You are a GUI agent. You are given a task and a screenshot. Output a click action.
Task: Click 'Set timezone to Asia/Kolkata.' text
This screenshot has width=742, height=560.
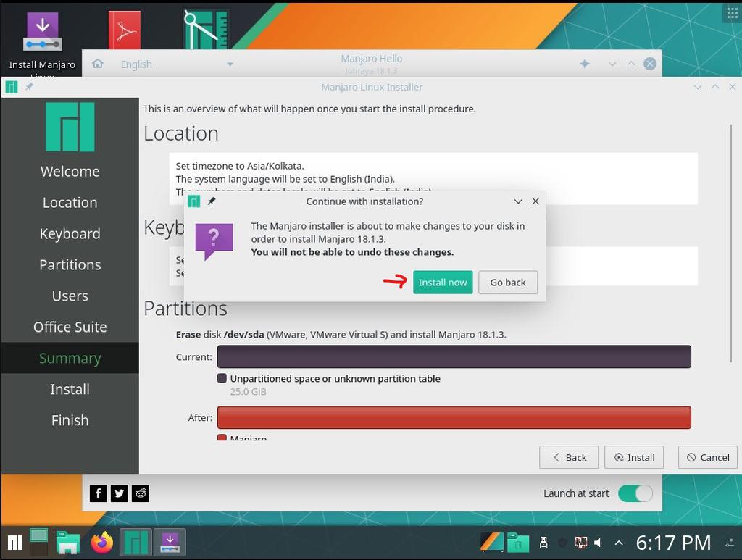pos(240,166)
